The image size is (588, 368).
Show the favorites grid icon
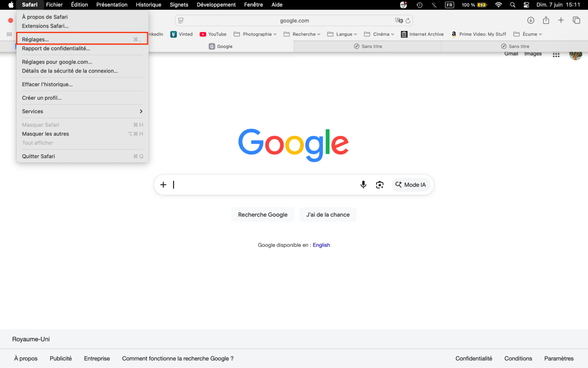(x=9, y=34)
